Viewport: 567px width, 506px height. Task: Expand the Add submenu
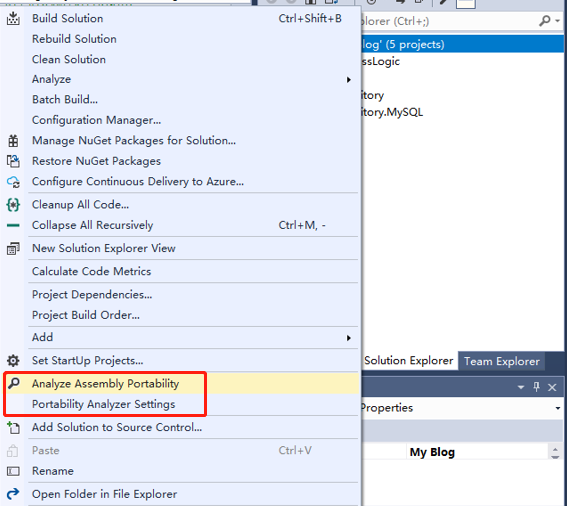(181, 337)
